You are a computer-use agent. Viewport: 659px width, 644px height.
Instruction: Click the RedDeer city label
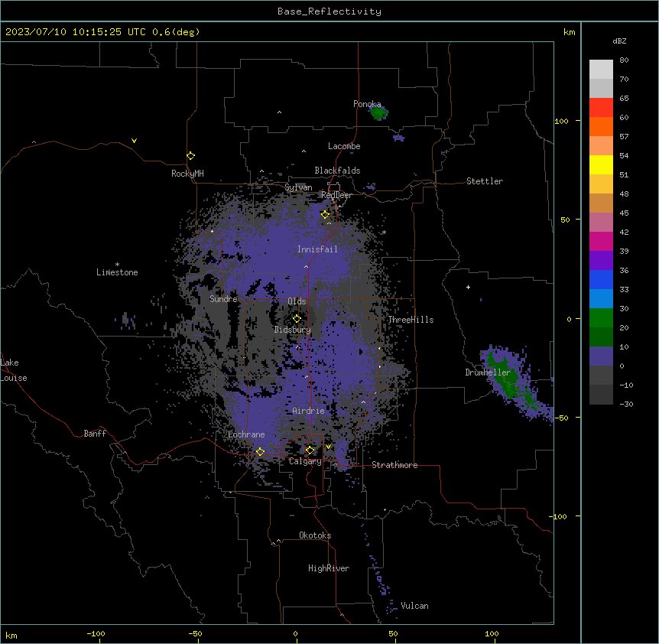(x=336, y=195)
